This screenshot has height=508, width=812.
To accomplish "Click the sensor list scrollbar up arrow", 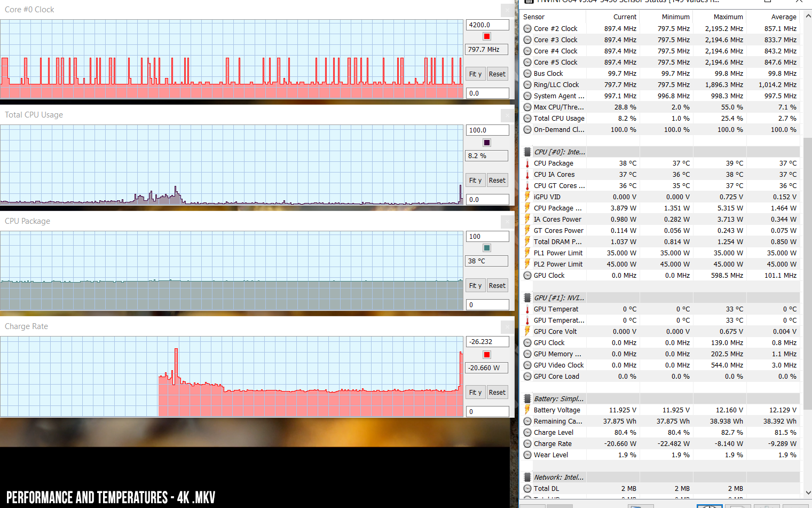I will click(x=807, y=17).
